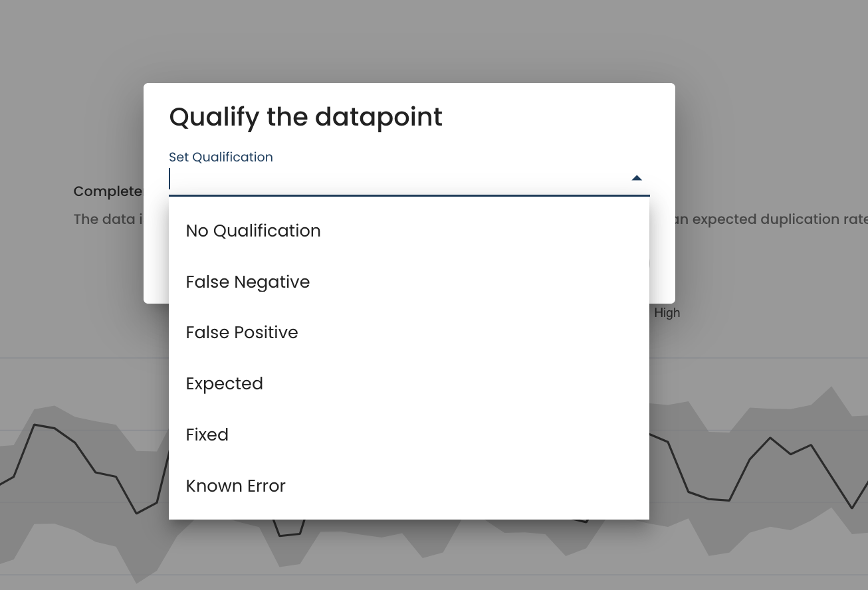Pick the False Positive qualification
The image size is (868, 590).
(242, 332)
